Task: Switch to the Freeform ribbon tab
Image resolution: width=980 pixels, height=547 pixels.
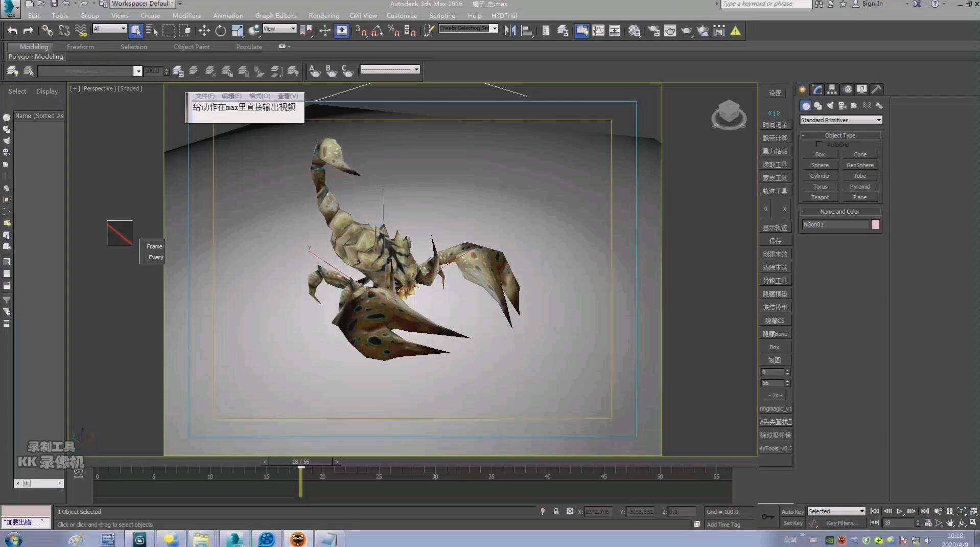Action: point(80,47)
